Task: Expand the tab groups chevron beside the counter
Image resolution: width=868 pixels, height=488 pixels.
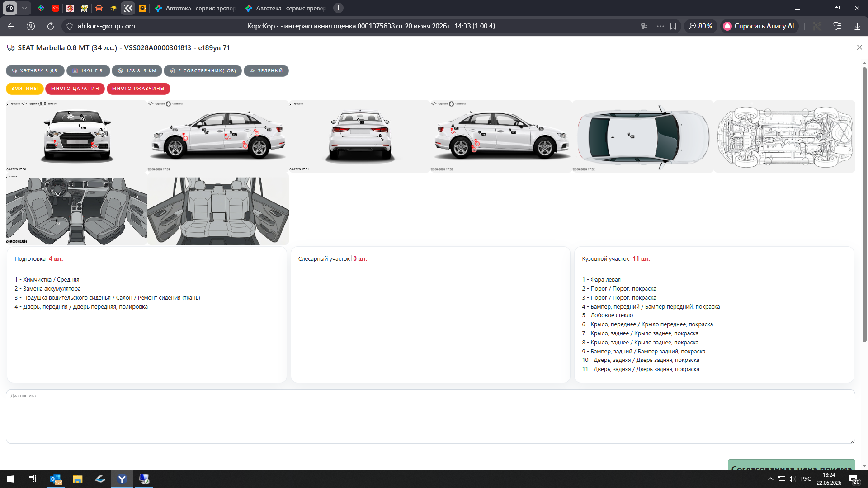Action: tap(24, 8)
